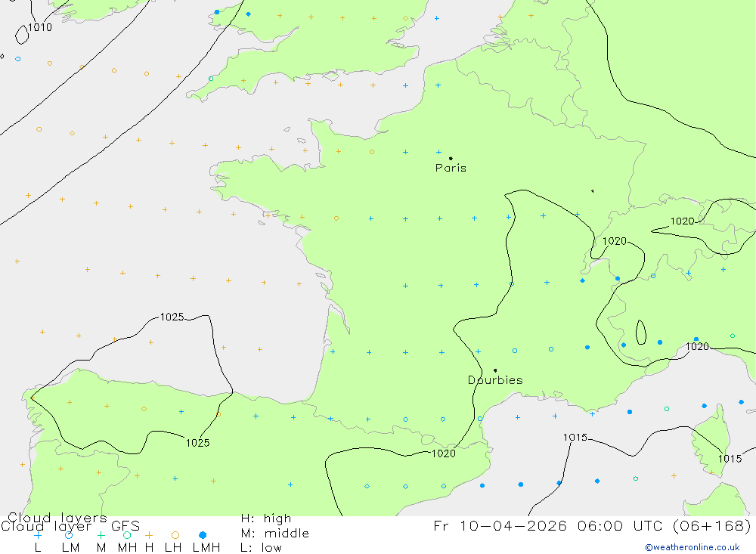756x554 pixels.
Task: Click the blue L legend plus symbol
Action: click(38, 535)
